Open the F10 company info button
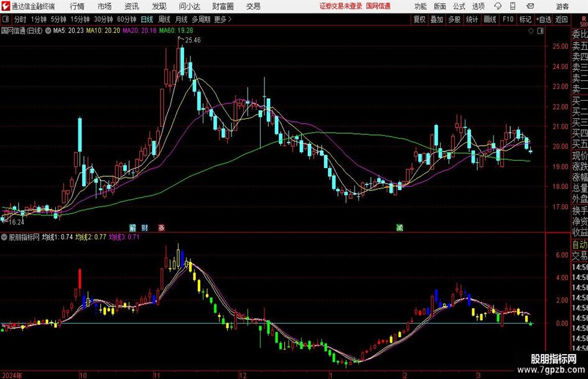The image size is (588, 379). pyautogui.click(x=508, y=19)
